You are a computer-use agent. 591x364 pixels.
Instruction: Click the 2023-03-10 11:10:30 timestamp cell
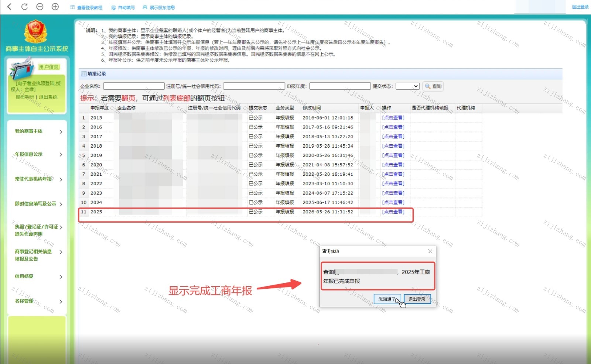coord(328,183)
